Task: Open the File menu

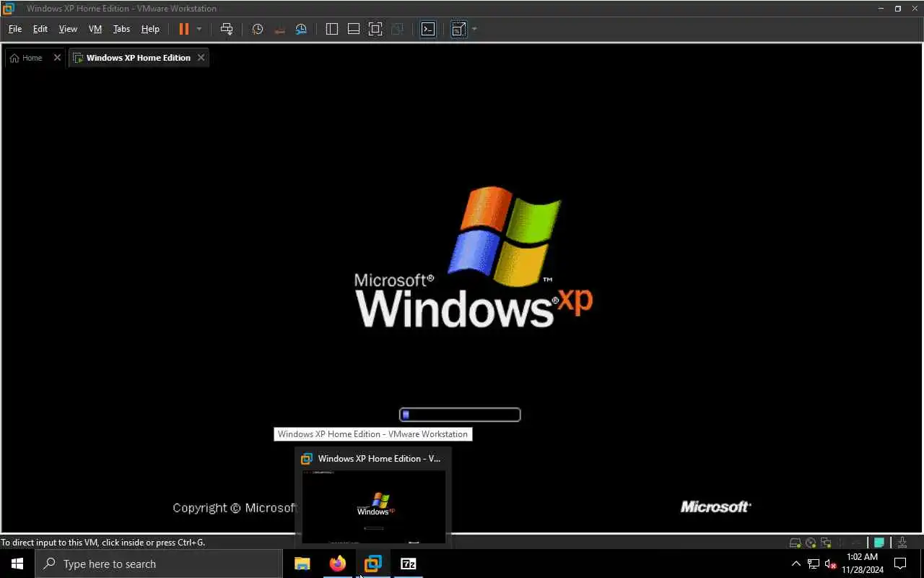Action: point(15,29)
